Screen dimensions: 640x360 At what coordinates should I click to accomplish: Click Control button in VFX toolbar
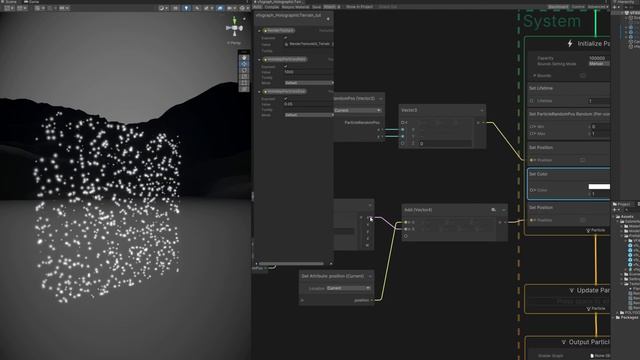[x=578, y=7]
